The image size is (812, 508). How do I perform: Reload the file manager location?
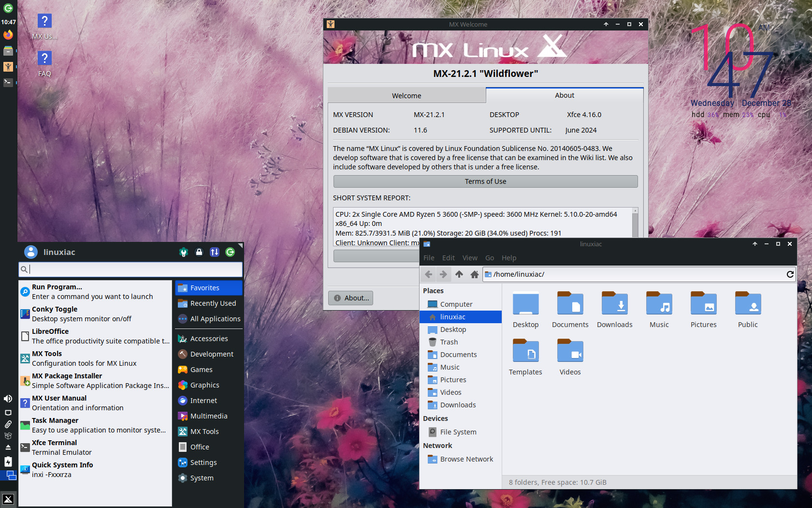[x=790, y=274]
